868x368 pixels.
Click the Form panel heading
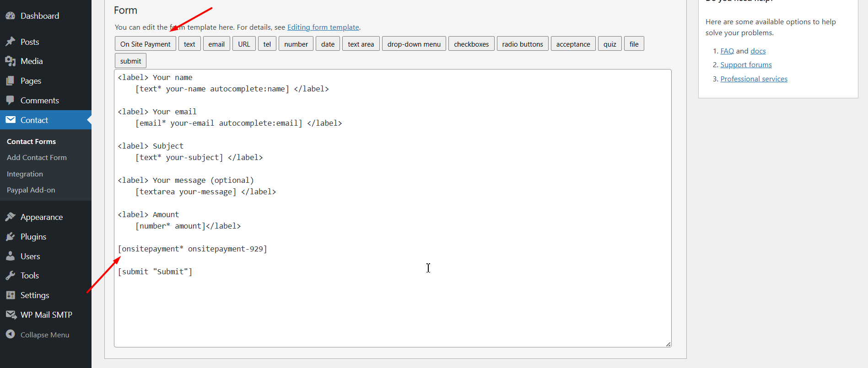125,10
